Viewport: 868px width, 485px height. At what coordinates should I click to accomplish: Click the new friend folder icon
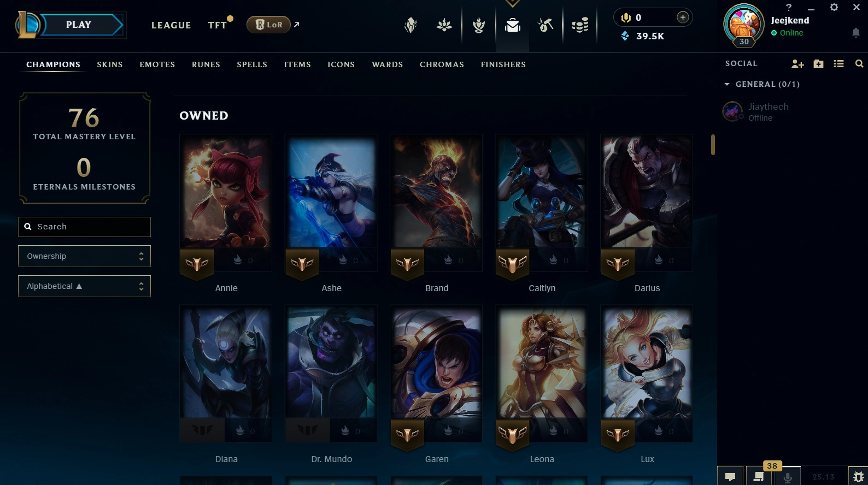click(x=818, y=64)
